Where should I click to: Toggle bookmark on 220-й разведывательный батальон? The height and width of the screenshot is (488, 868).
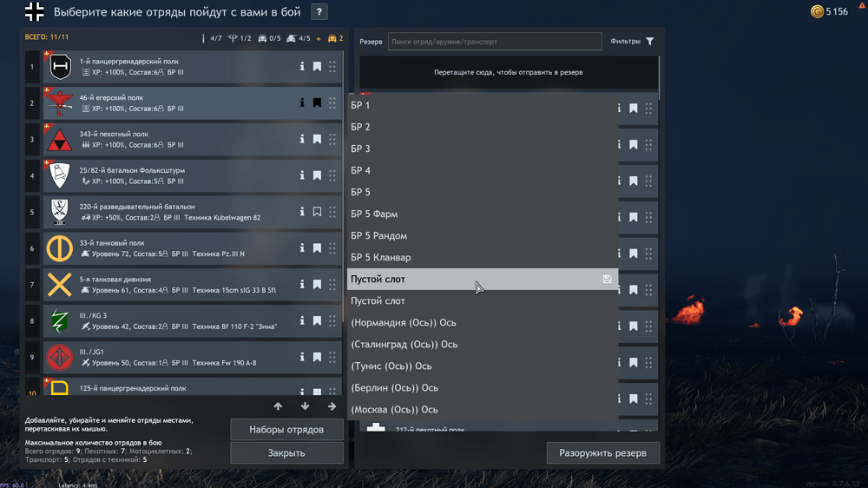coord(317,212)
